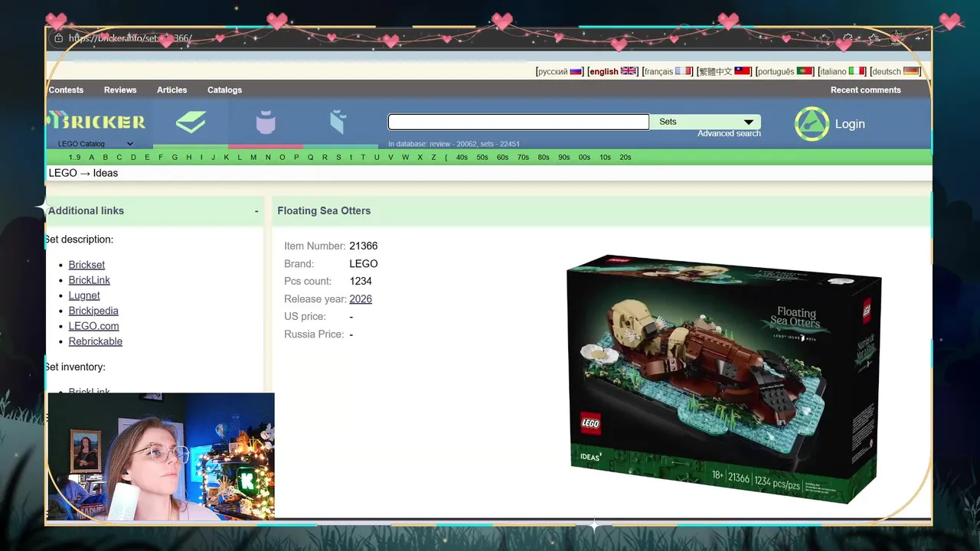Switch language via Taiwan flag
Screen dimensions: 980x551
click(x=743, y=71)
